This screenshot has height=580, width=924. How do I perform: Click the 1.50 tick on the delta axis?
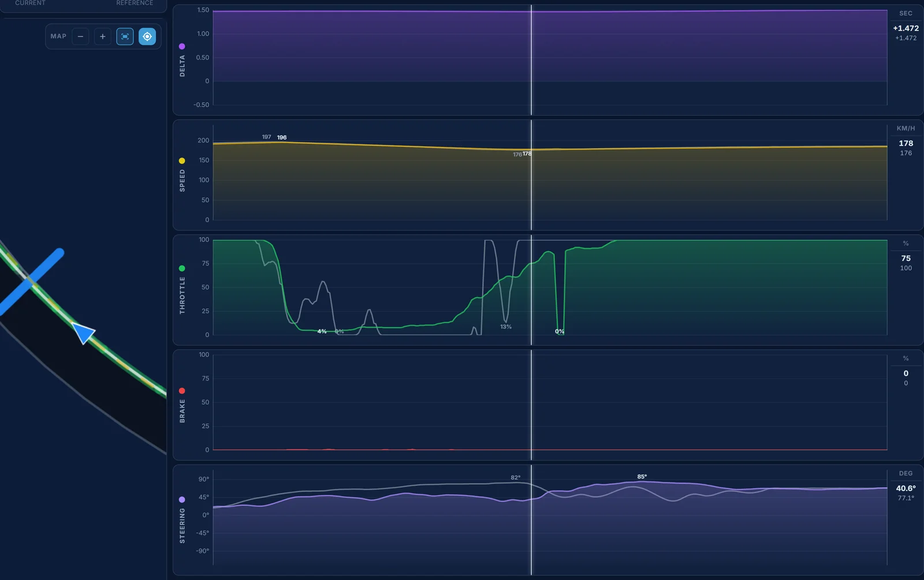(x=203, y=10)
